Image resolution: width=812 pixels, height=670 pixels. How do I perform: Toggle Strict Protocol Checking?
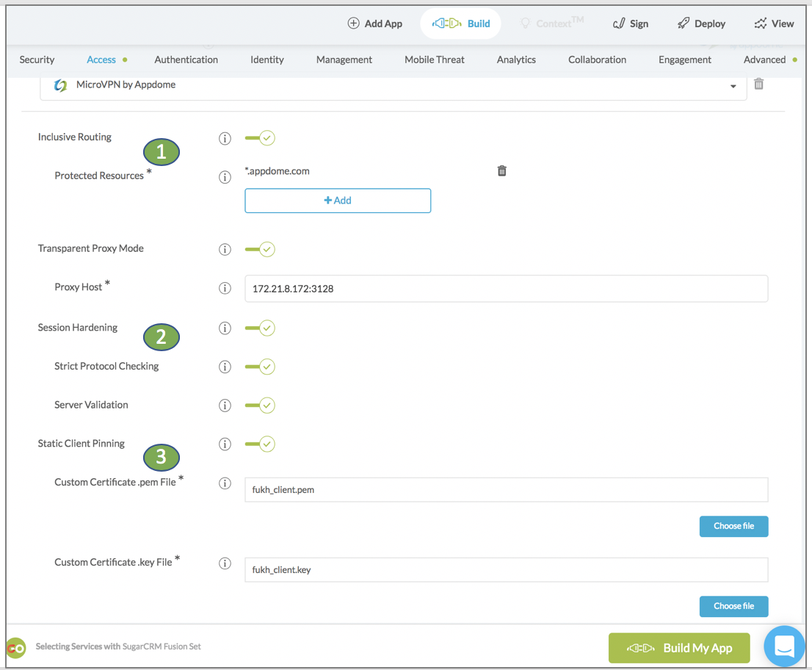260,367
